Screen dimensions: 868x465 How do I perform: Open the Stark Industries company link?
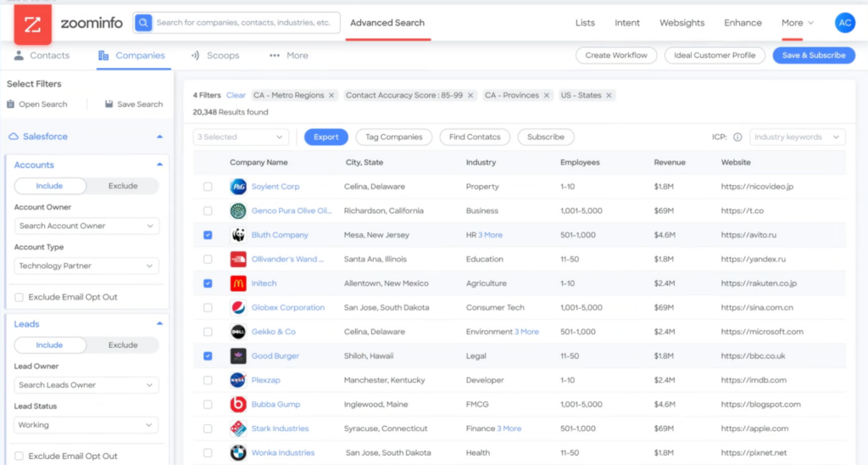click(x=280, y=429)
